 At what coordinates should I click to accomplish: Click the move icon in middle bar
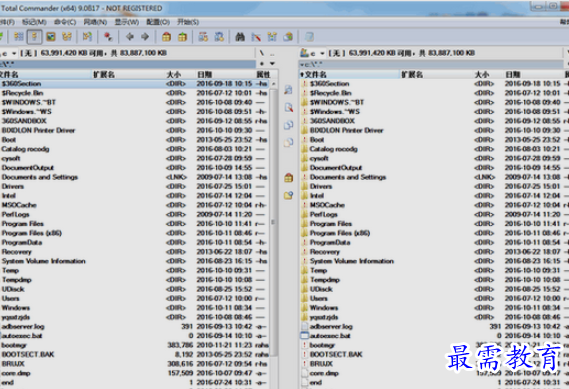coord(288,142)
